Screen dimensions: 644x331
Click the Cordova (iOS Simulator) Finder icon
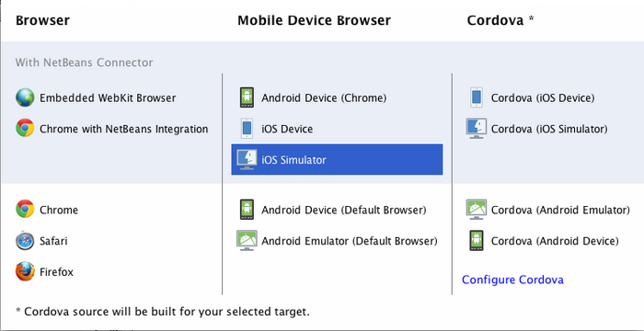477,128
